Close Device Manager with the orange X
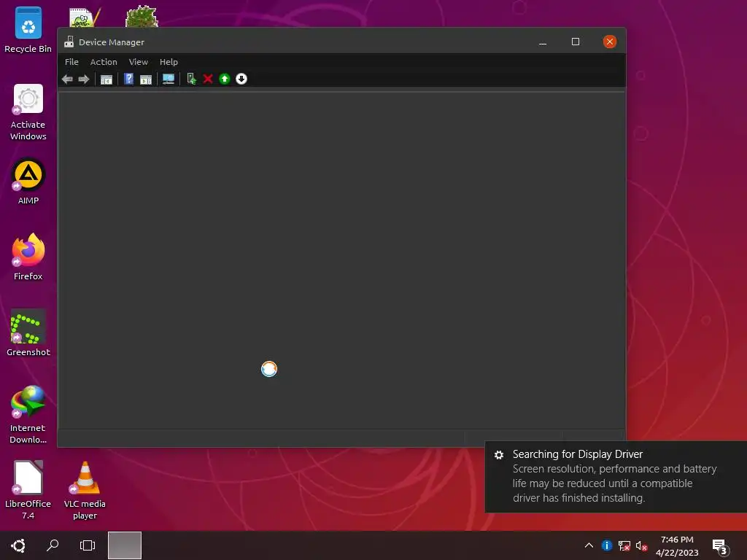747x560 pixels. [x=609, y=42]
